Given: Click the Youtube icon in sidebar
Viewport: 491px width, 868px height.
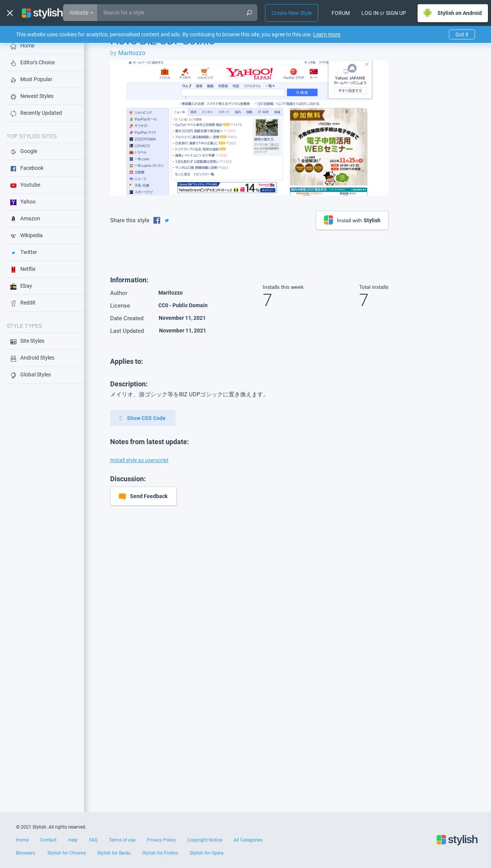Looking at the screenshot, I should (x=13, y=185).
